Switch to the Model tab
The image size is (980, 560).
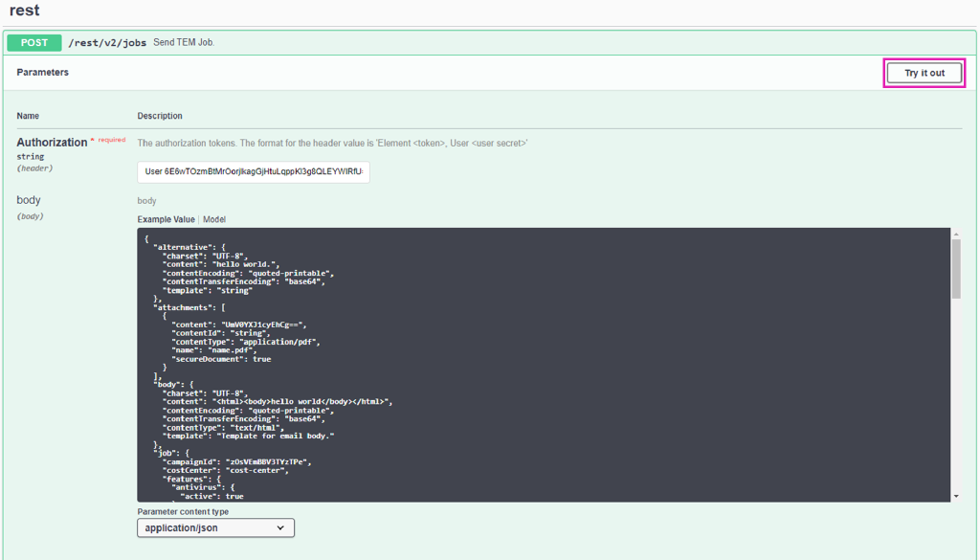tap(214, 219)
